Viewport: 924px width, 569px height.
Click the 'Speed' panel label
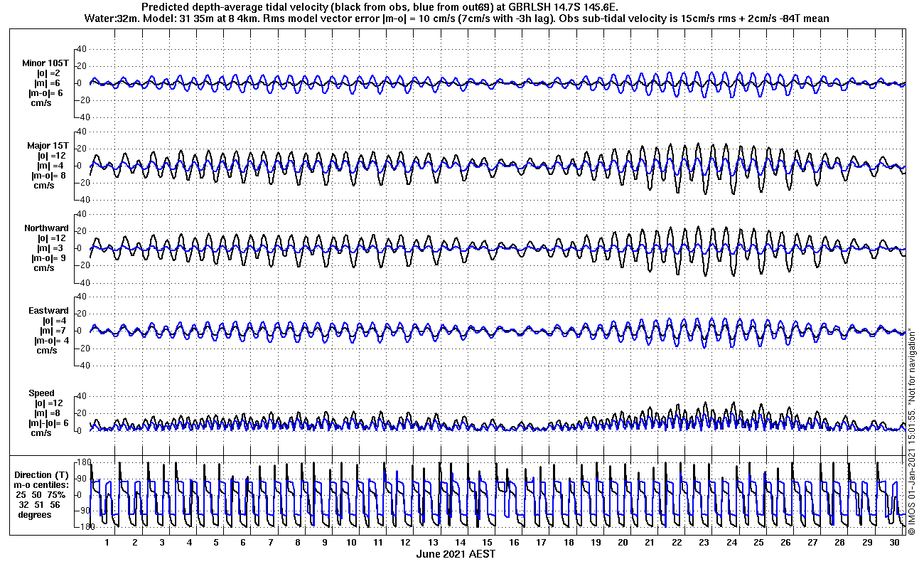point(41,393)
